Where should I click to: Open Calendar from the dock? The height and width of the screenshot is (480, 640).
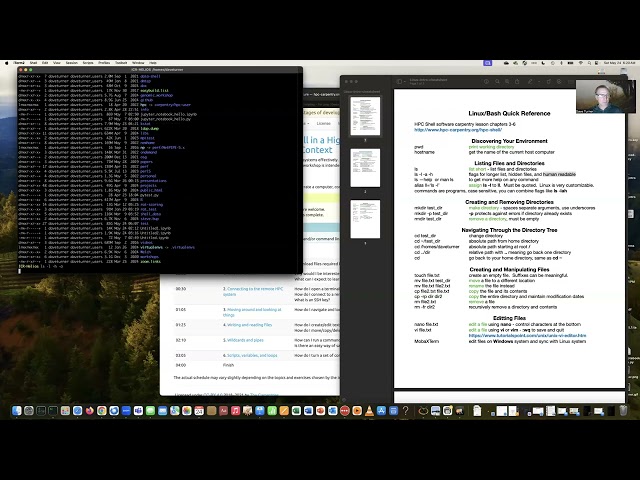point(199,410)
